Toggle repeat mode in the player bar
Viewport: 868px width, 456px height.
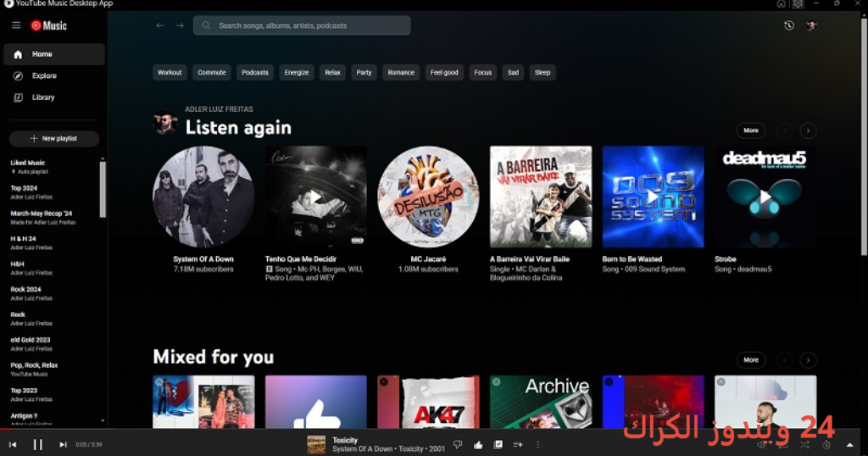[783, 444]
